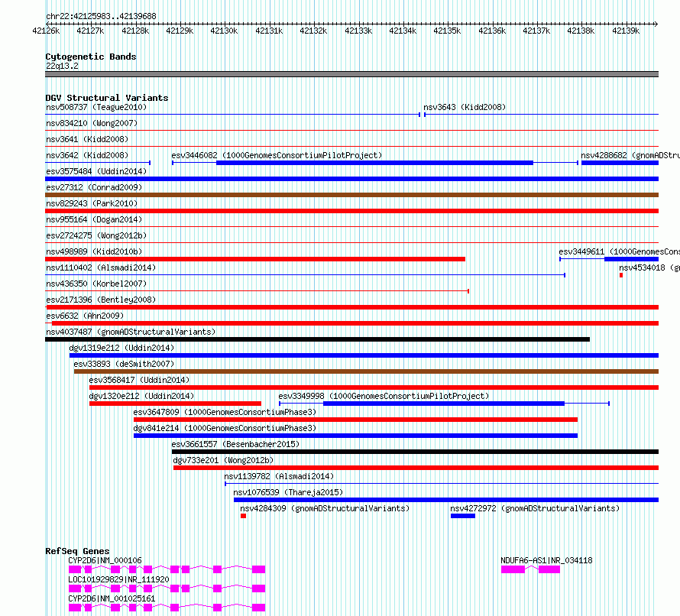The height and width of the screenshot is (616, 680).
Task: Click the last exon of CYP2D6|NM_000106
Action: (x=258, y=569)
